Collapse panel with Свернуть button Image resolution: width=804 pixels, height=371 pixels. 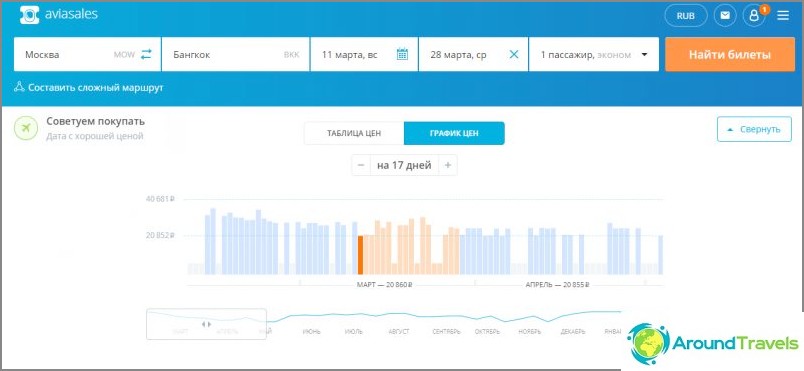coord(754,129)
